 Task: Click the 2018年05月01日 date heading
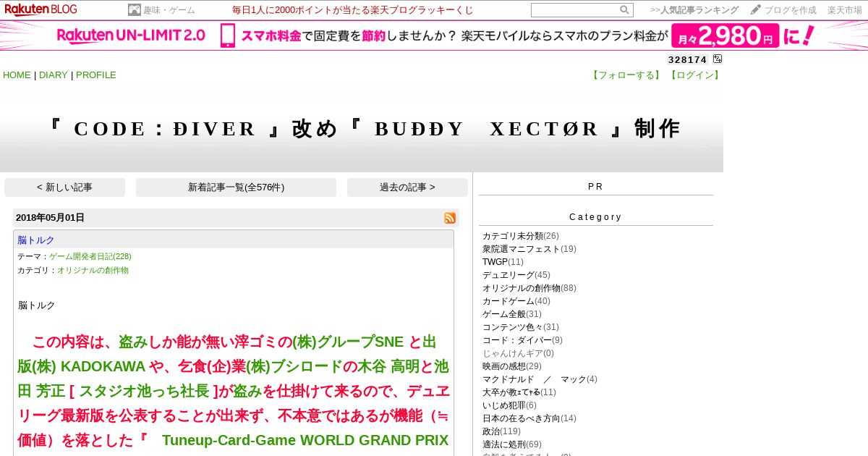point(50,218)
